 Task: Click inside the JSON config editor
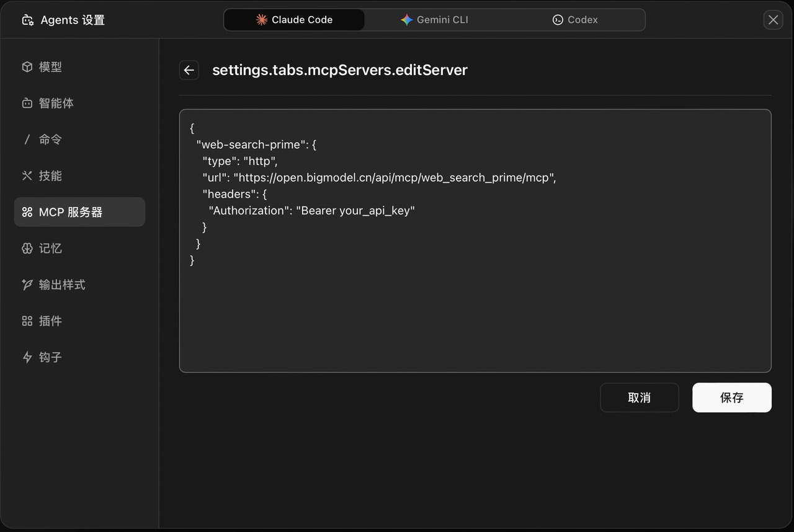click(x=475, y=310)
